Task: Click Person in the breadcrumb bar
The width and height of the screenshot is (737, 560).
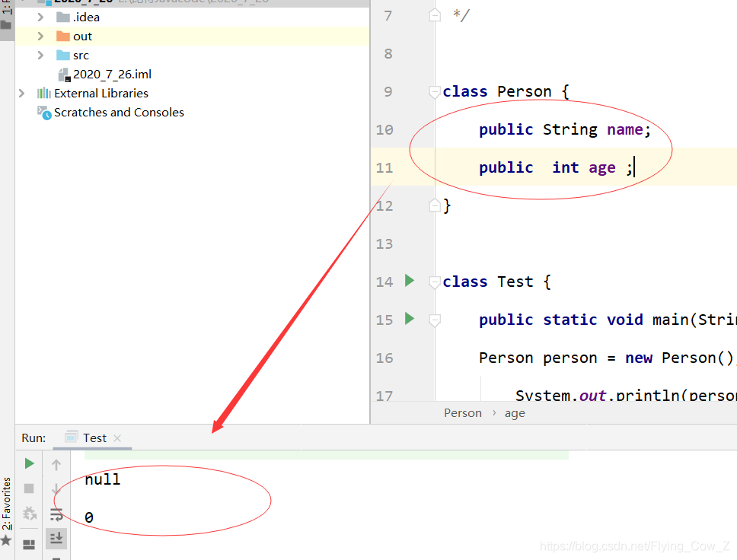Action: (x=463, y=413)
